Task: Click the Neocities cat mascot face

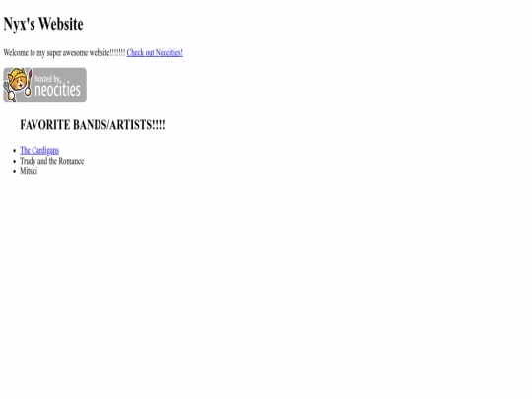Action: 18,83
